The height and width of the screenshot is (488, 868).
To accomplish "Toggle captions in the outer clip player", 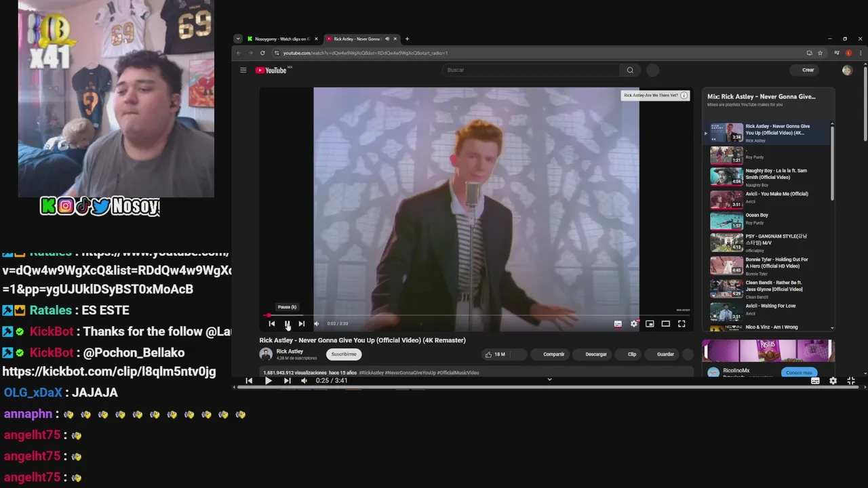I will (x=815, y=381).
